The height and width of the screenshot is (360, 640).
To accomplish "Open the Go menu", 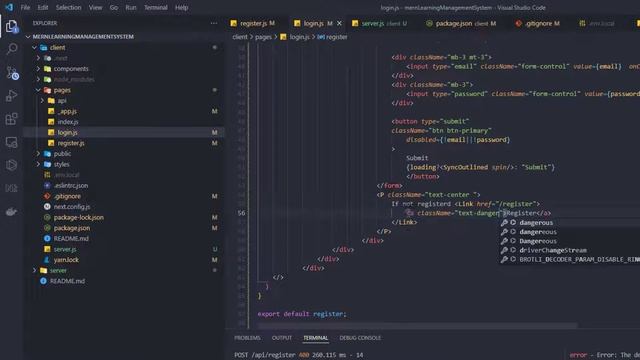I will pos(114,7).
